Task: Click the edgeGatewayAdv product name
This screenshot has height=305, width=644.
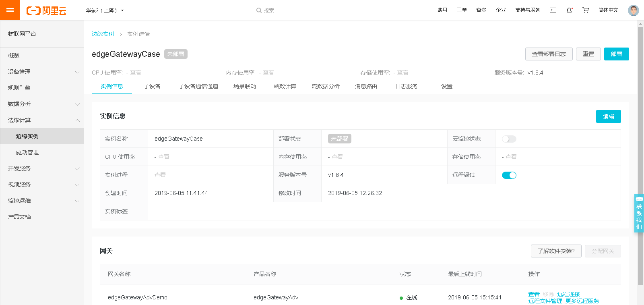Action: 276,297
